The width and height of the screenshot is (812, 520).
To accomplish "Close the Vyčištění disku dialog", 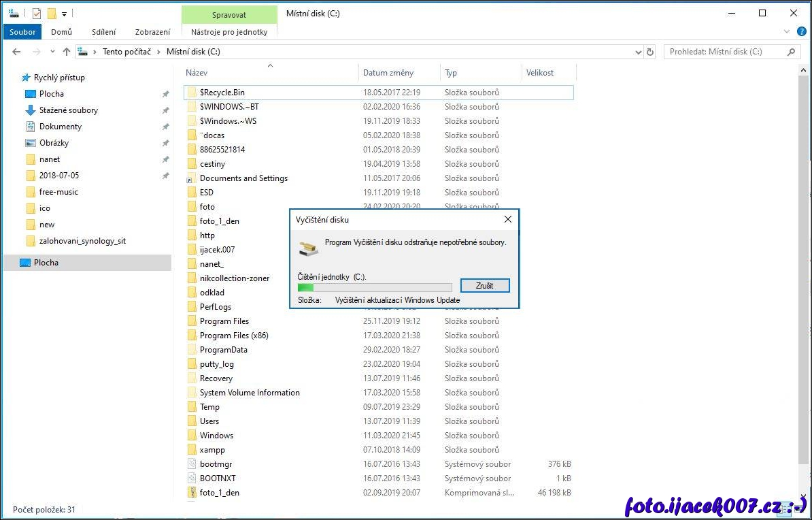I will [x=507, y=219].
